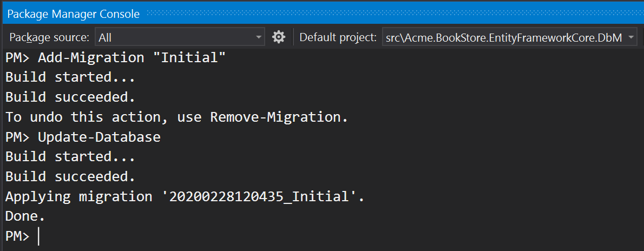Viewport: 644px width, 251px height.
Task: Place cursor at the empty PM> prompt
Action: [39, 236]
